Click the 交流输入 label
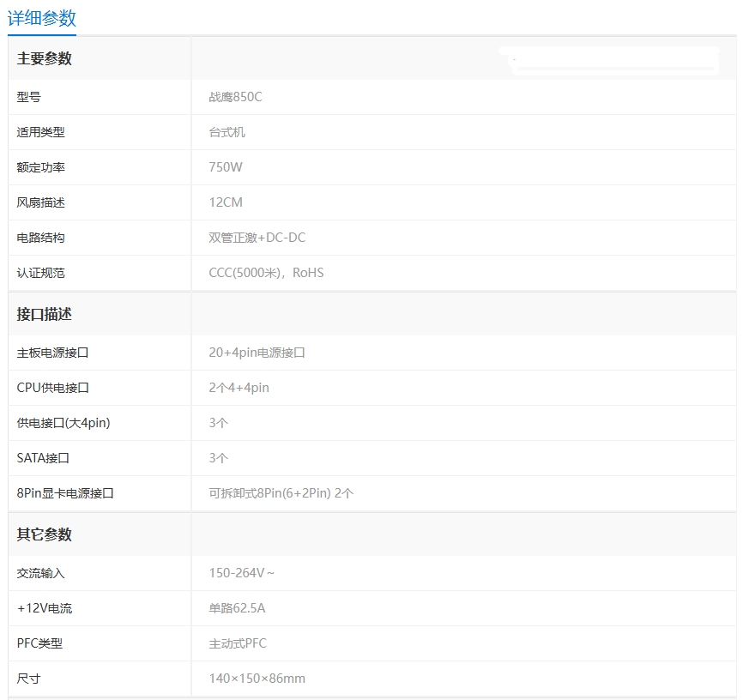The height and width of the screenshot is (700, 755). click(x=41, y=573)
